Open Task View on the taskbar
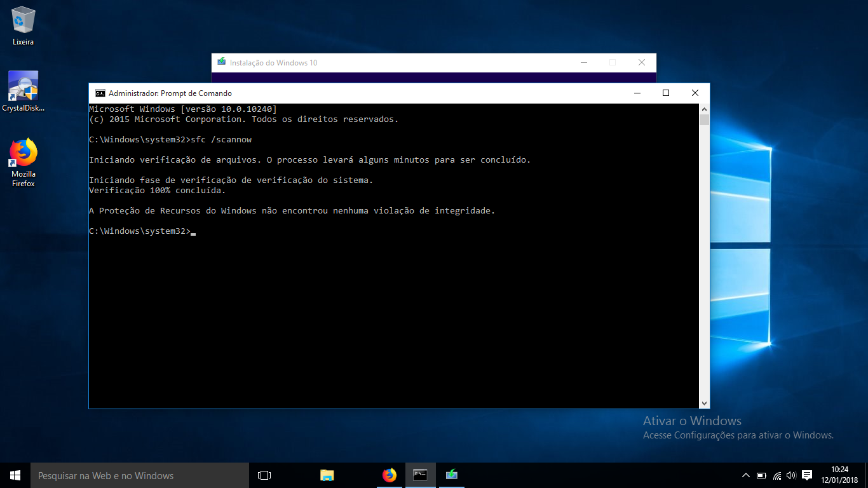The image size is (868, 488). pyautogui.click(x=264, y=475)
